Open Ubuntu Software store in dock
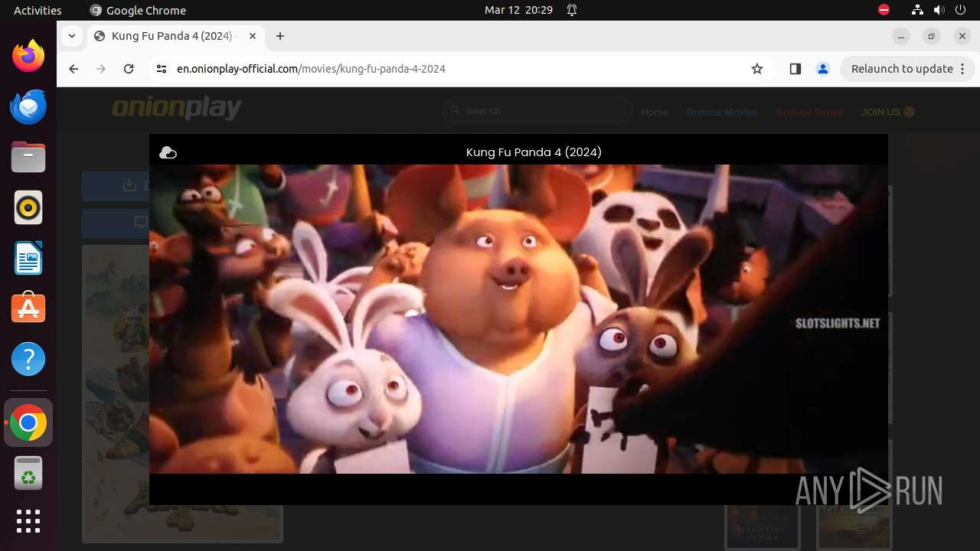The height and width of the screenshot is (551, 980). coord(28,308)
